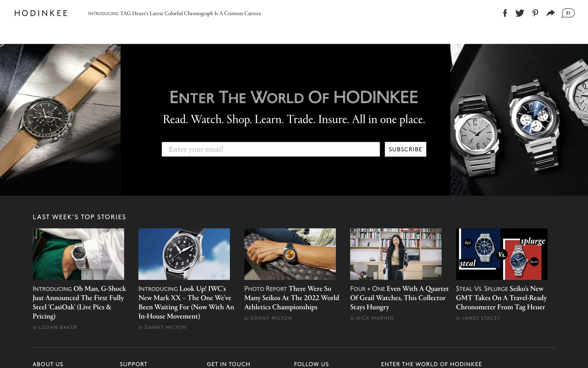View author James Stacey's page

481,318
